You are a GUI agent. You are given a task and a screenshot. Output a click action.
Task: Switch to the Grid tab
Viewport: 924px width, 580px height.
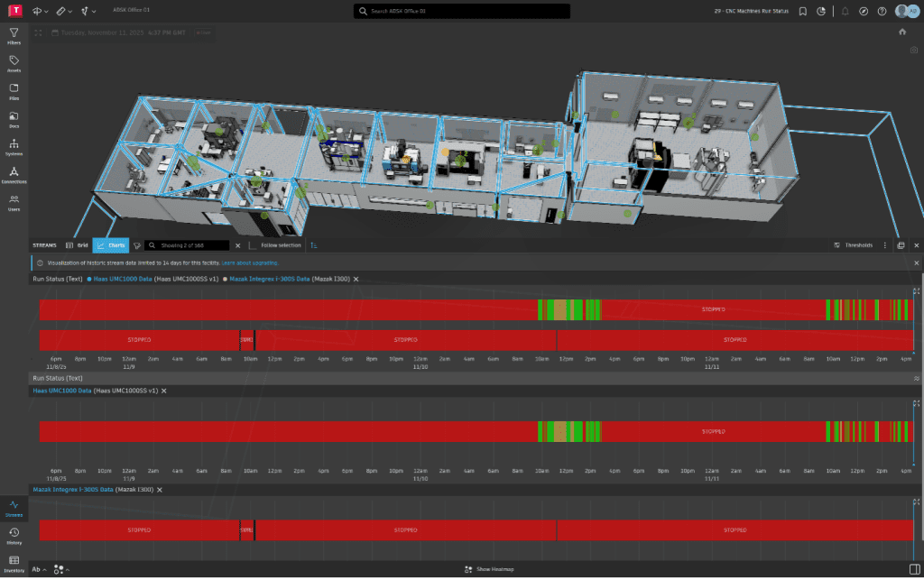coord(78,245)
